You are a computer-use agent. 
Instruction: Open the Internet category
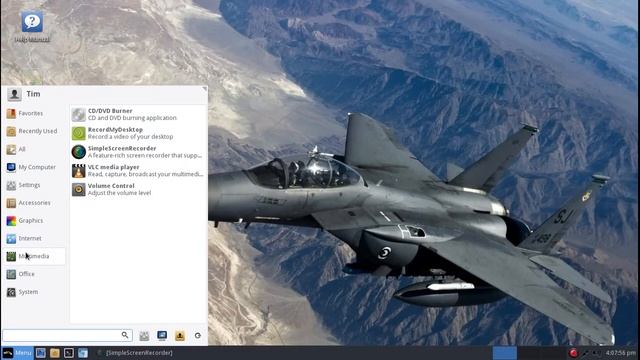tap(34, 238)
